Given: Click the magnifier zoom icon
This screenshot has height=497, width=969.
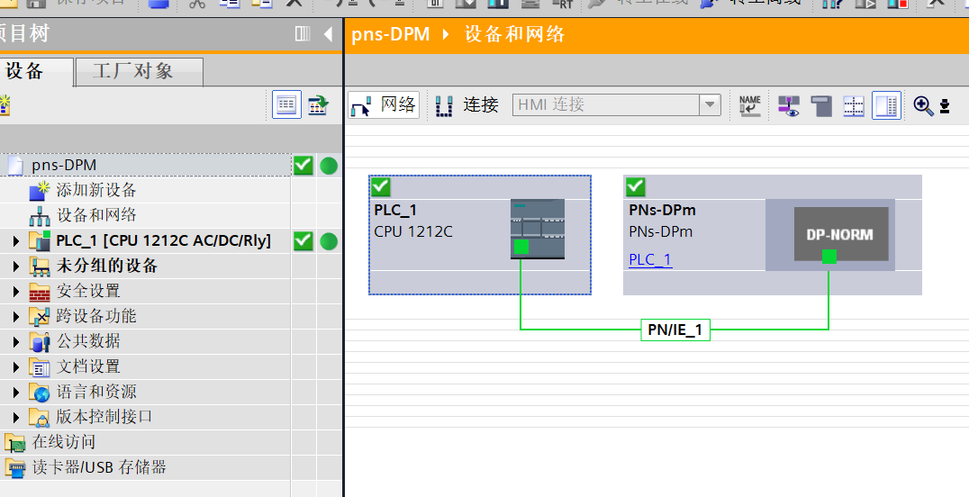Looking at the screenshot, I should 923,106.
